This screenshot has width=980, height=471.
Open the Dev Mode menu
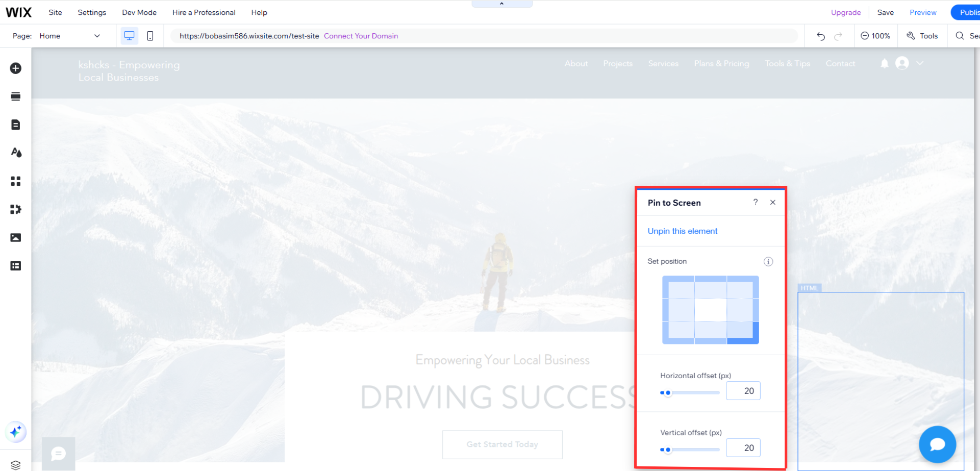coord(139,12)
